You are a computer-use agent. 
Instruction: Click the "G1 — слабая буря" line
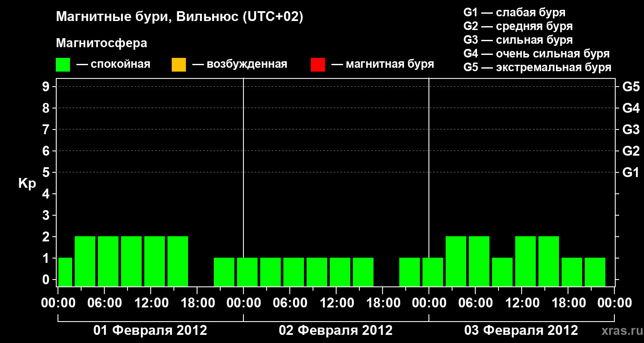click(514, 12)
